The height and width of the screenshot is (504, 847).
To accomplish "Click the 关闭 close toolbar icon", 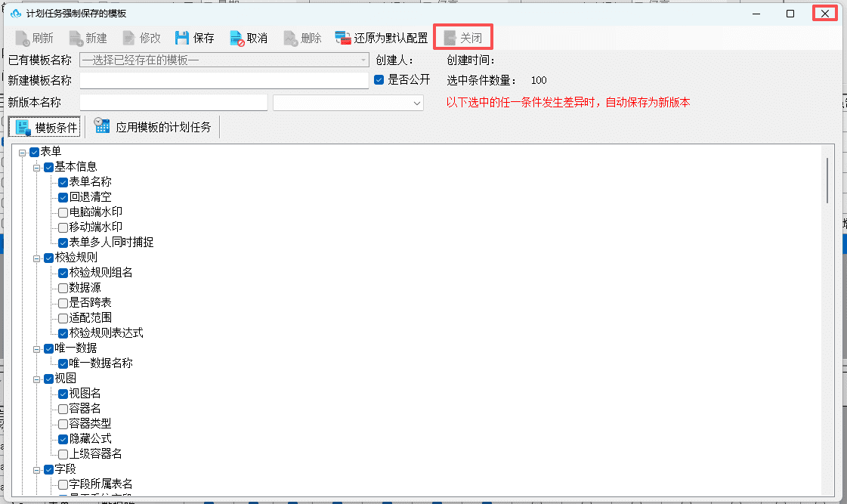I will 450,38.
